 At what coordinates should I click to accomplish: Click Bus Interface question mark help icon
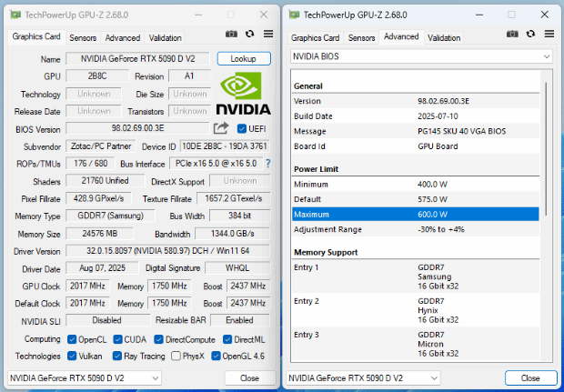tap(268, 164)
